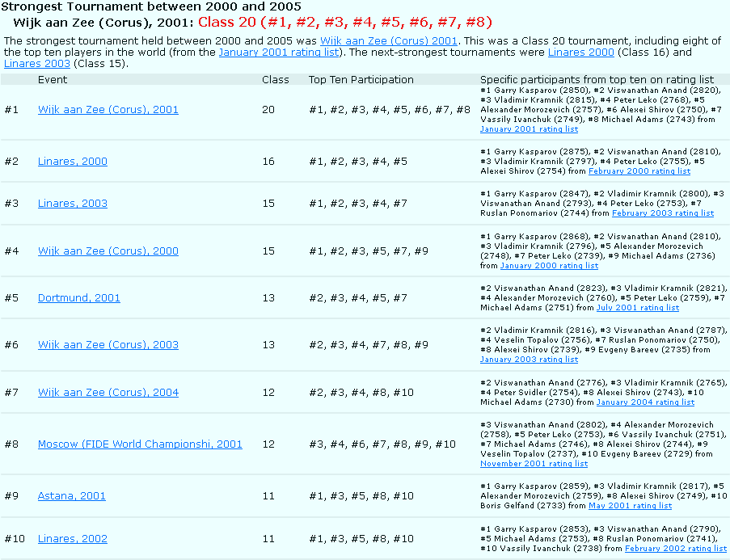Open the Linares, 2000 event in row #2

pos(72,161)
